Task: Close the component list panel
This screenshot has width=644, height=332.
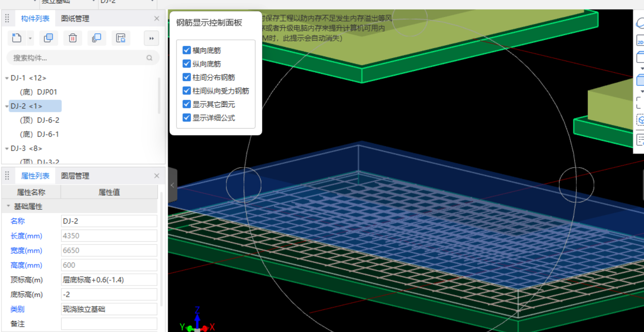Action: 157,19
